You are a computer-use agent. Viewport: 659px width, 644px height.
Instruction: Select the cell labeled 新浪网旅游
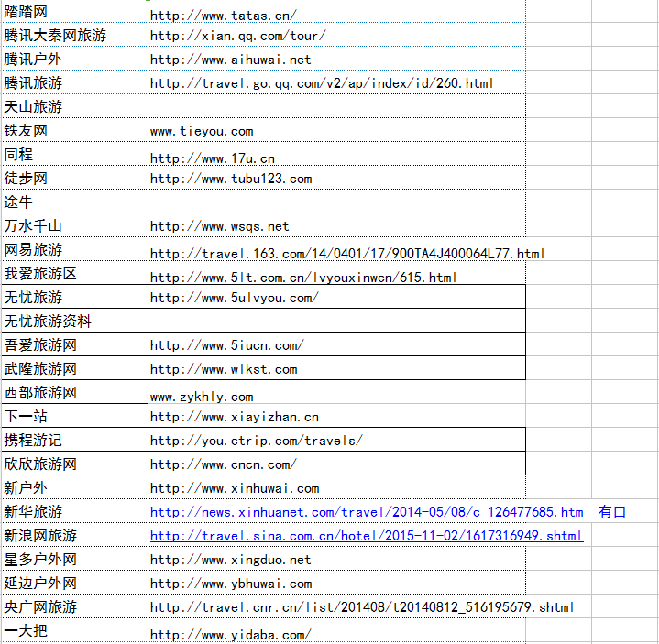click(75, 534)
